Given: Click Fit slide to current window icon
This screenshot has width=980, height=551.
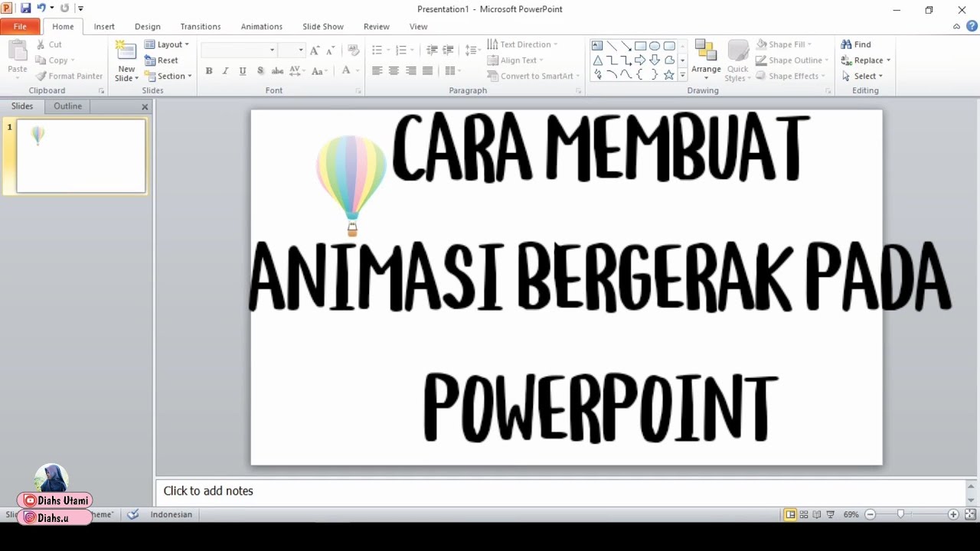Looking at the screenshot, I should pos(970,514).
